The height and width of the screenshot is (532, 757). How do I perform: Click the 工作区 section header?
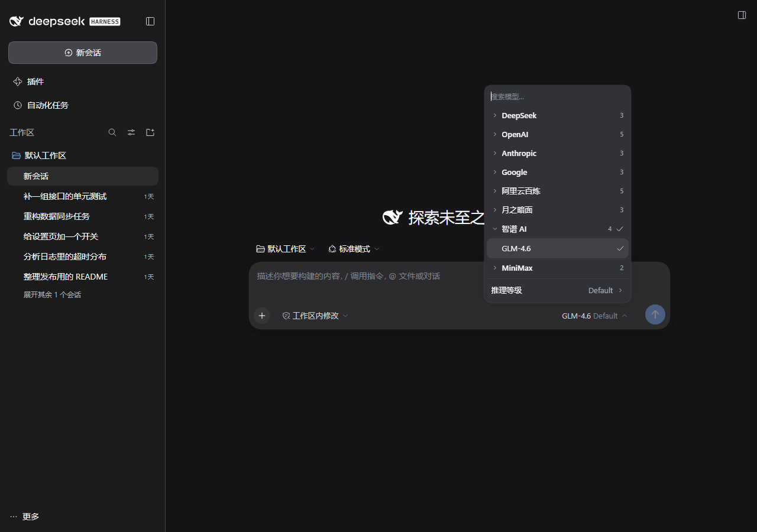pyautogui.click(x=22, y=132)
